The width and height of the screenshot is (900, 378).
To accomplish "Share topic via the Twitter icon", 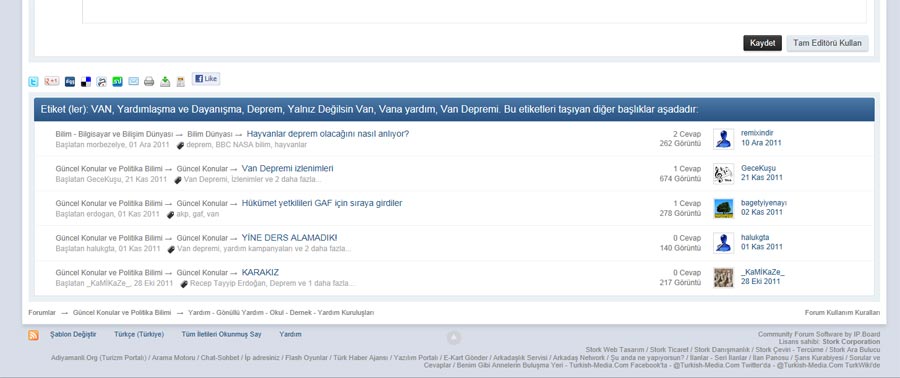I will coord(33,81).
